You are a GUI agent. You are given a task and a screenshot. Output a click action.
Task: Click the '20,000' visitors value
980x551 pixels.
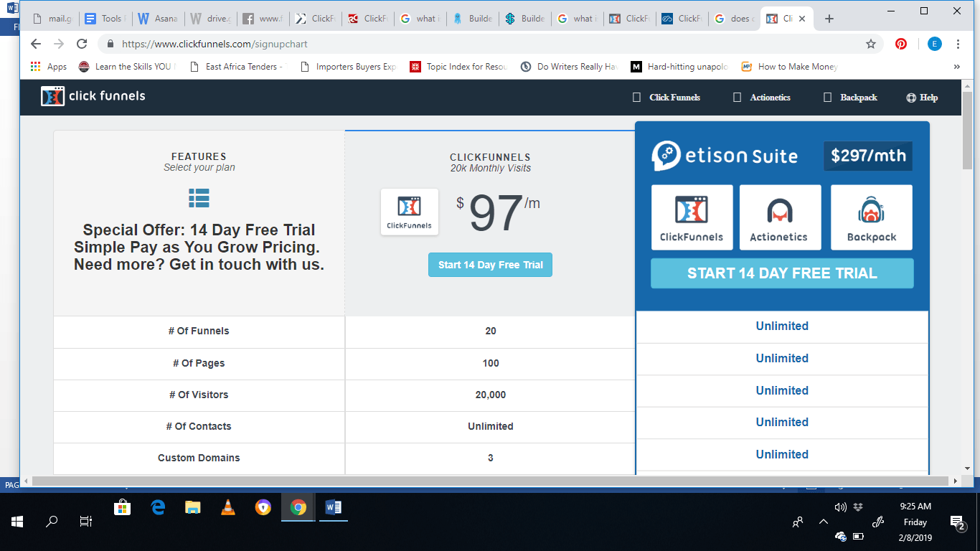[490, 395]
